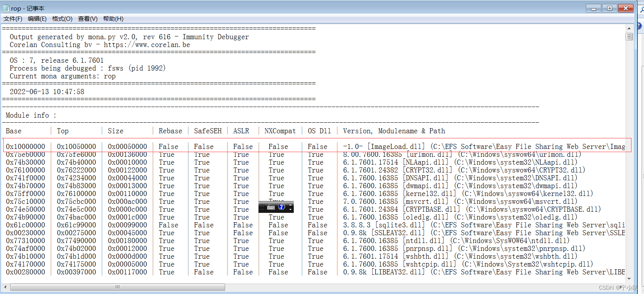Click the vertical scrollbar up arrow

click(629, 28)
